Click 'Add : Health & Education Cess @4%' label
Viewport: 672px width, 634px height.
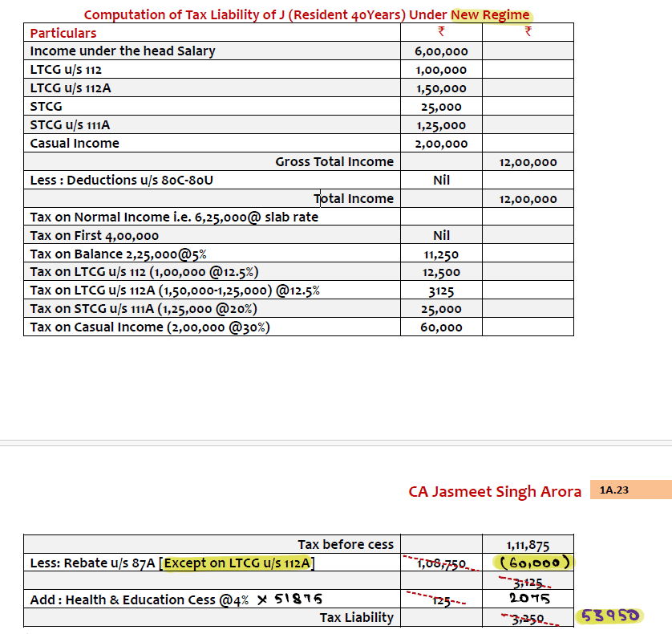(x=140, y=599)
